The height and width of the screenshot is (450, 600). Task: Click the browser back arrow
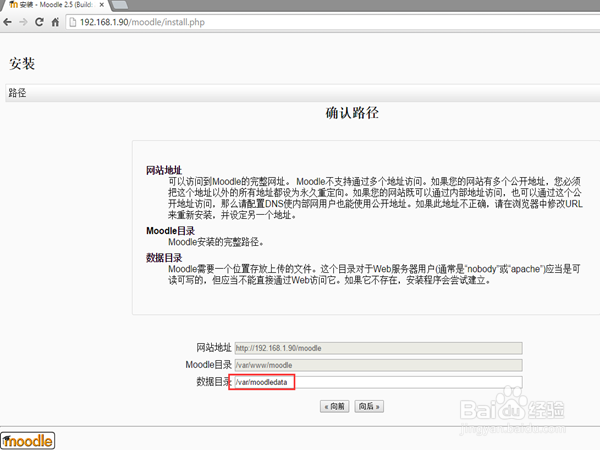point(7,22)
